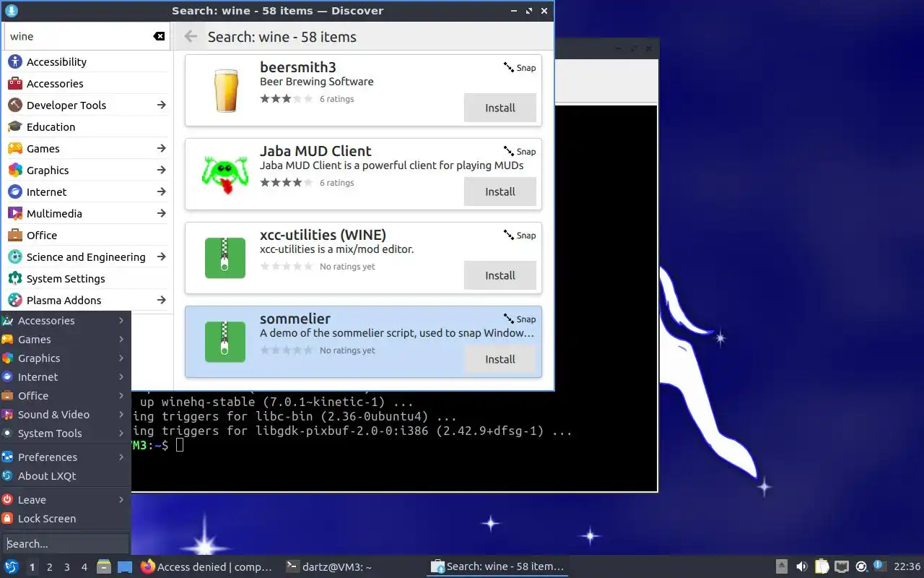Expand the Internet category arrow in Discover
Screen dimensions: 924x578
161,192
